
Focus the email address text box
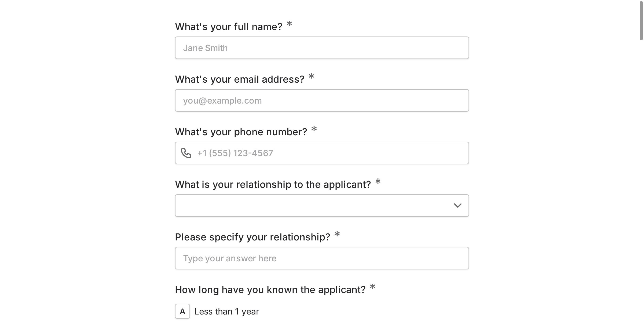[x=322, y=100]
